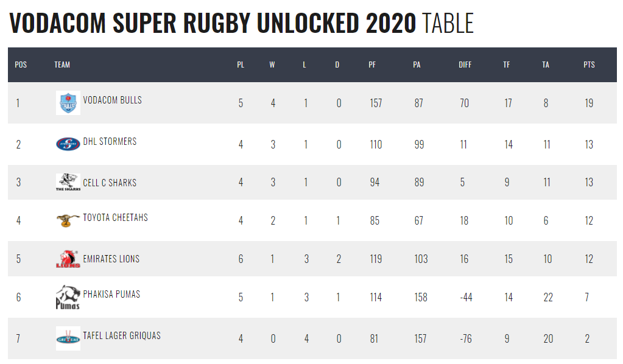
Task: Open the Emirates Lions logo
Action: (68, 259)
